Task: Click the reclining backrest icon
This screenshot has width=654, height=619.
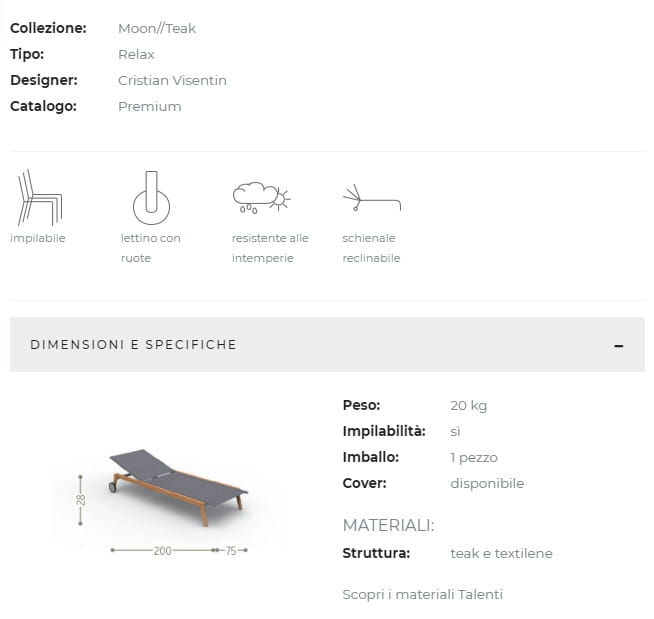Action: tap(371, 198)
